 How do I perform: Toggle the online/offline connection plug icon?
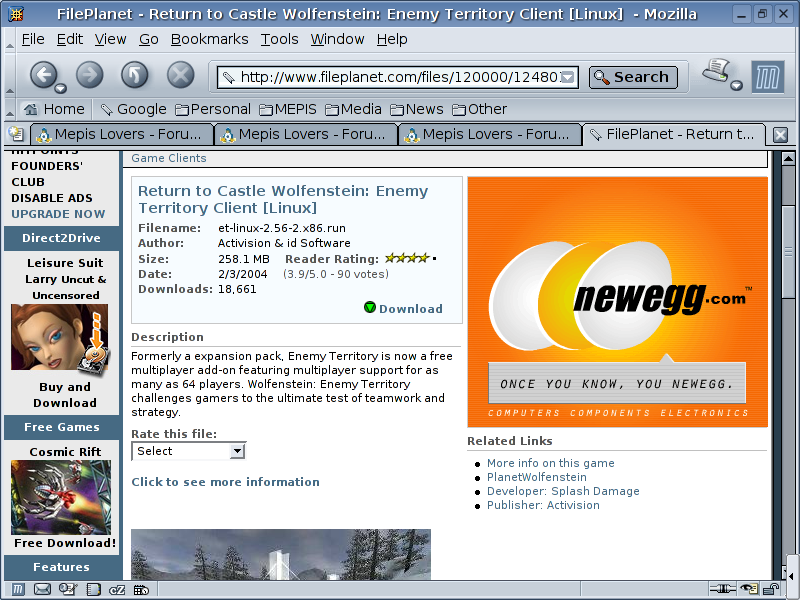pos(722,590)
